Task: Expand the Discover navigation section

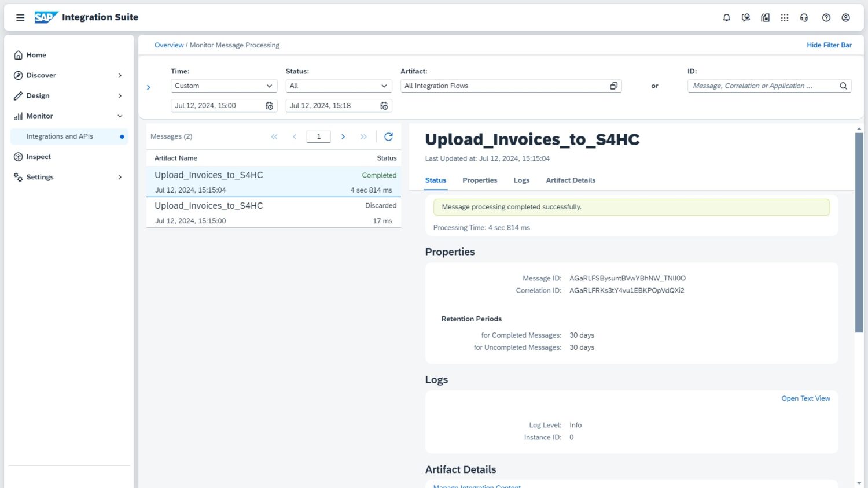Action: click(120, 76)
